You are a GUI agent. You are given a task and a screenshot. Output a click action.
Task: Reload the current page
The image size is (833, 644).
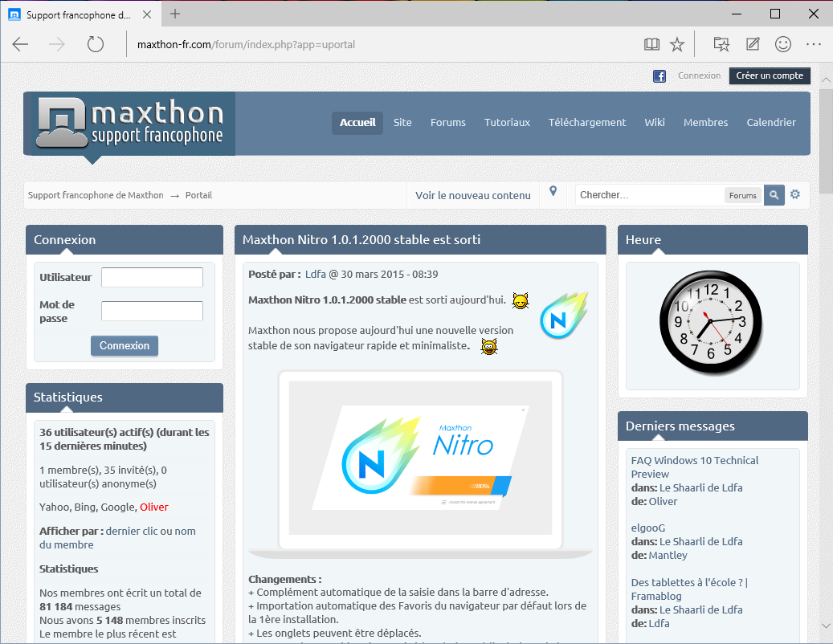point(95,44)
